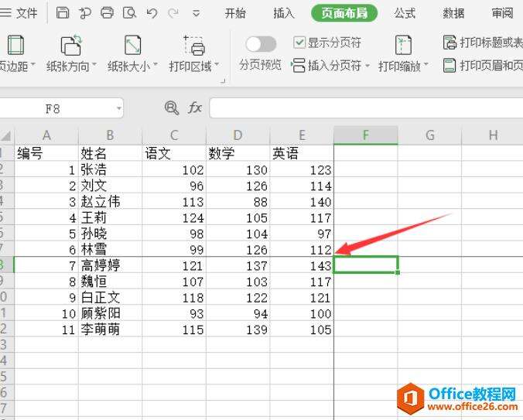523x420 pixels.
Task: Select the cell with name 赵立伟
Action: coord(110,201)
